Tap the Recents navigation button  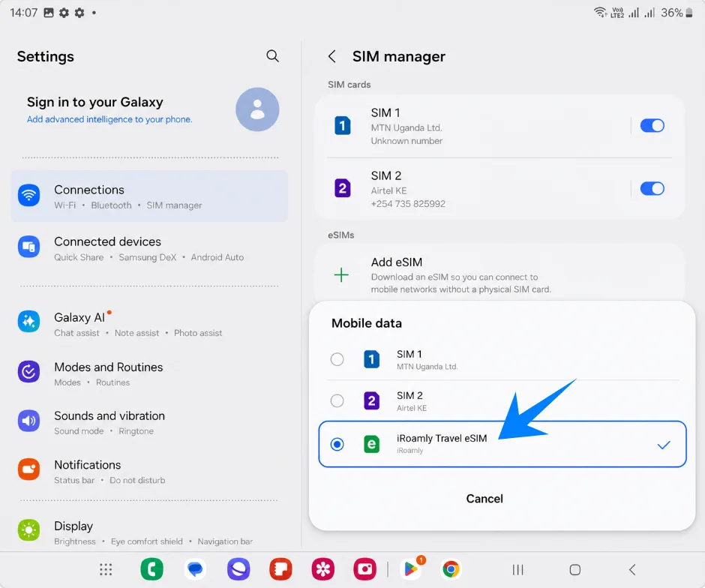[518, 569]
